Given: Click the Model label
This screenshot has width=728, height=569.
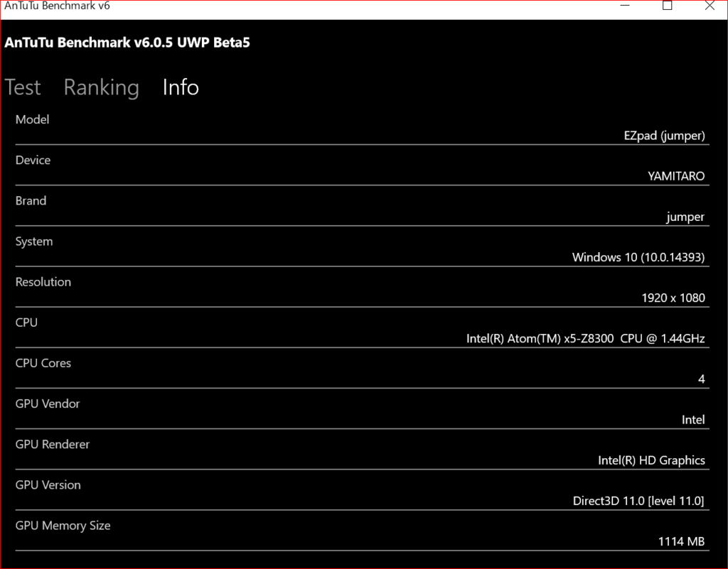Looking at the screenshot, I should coord(32,119).
